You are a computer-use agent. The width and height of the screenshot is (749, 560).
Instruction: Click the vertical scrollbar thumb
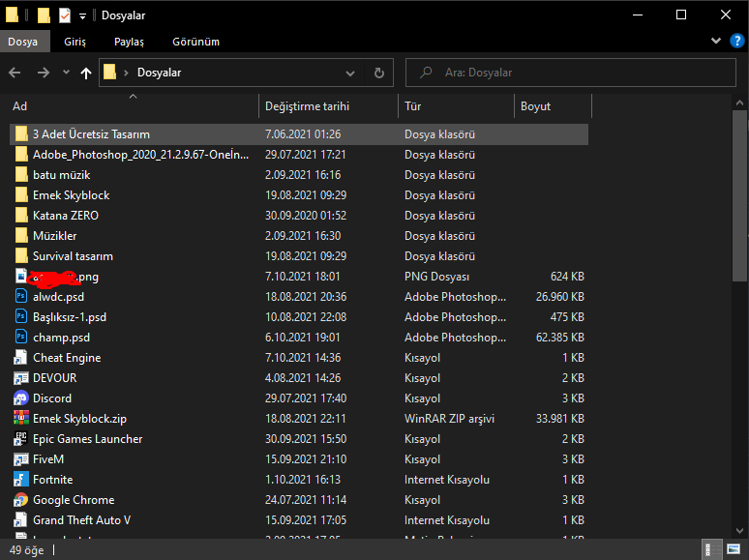tap(740, 196)
